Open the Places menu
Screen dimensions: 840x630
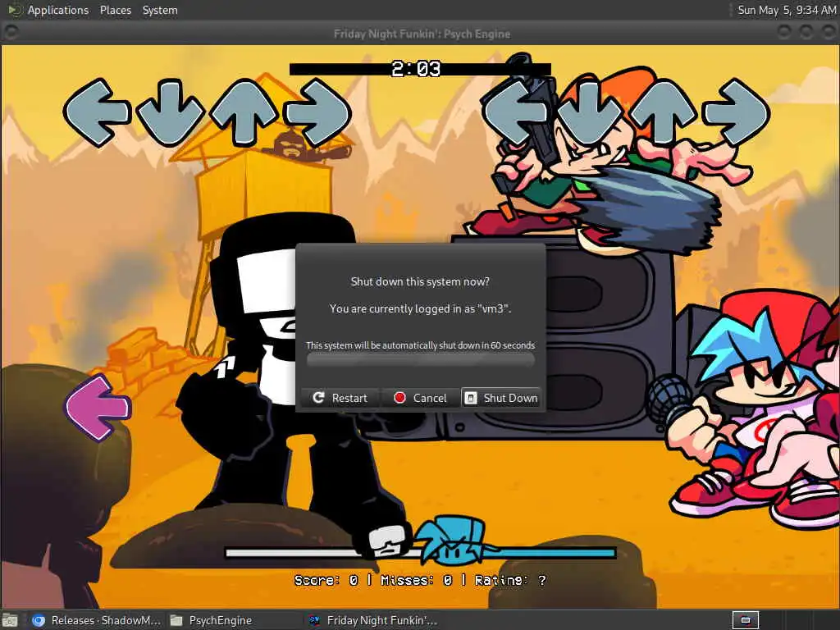115,10
